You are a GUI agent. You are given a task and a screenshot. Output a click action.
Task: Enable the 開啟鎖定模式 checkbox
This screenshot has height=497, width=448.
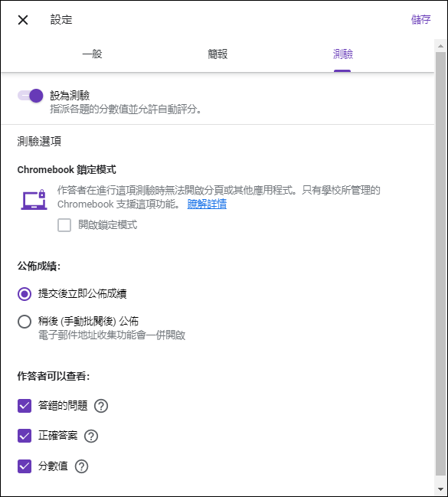click(x=64, y=225)
